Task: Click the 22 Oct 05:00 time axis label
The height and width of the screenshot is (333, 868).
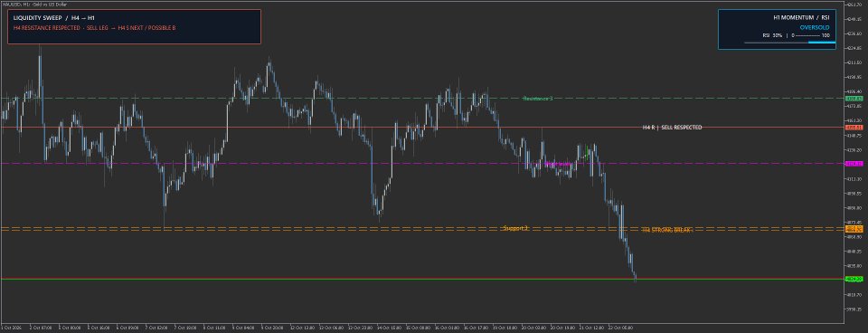Action: [620, 328]
